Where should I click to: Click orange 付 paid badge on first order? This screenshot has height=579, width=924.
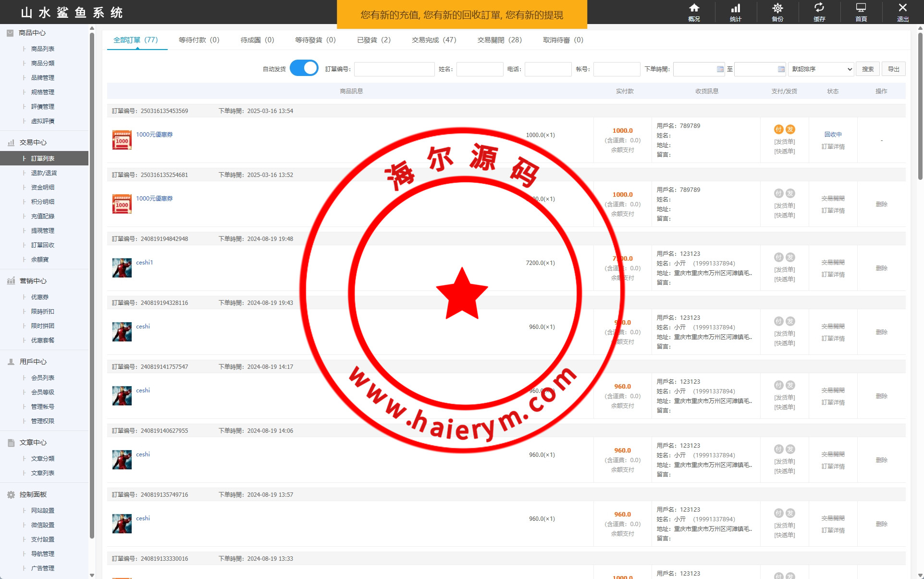pyautogui.click(x=778, y=129)
